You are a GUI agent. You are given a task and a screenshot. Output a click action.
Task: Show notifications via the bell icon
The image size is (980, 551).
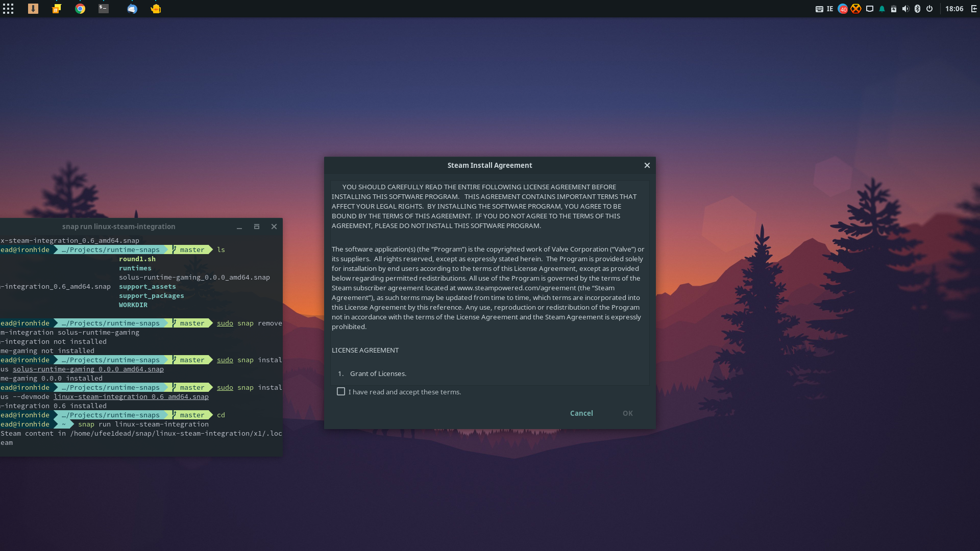pos(882,9)
